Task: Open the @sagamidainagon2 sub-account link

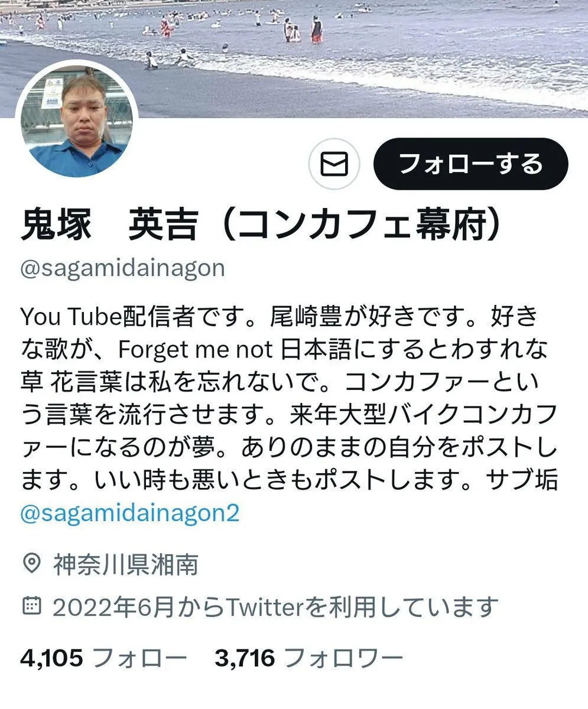Action: (x=130, y=513)
